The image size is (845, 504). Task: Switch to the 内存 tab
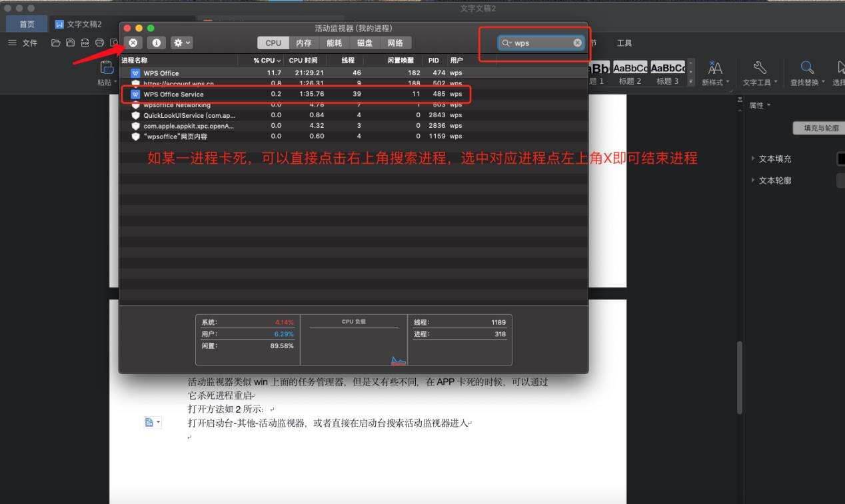tap(304, 43)
